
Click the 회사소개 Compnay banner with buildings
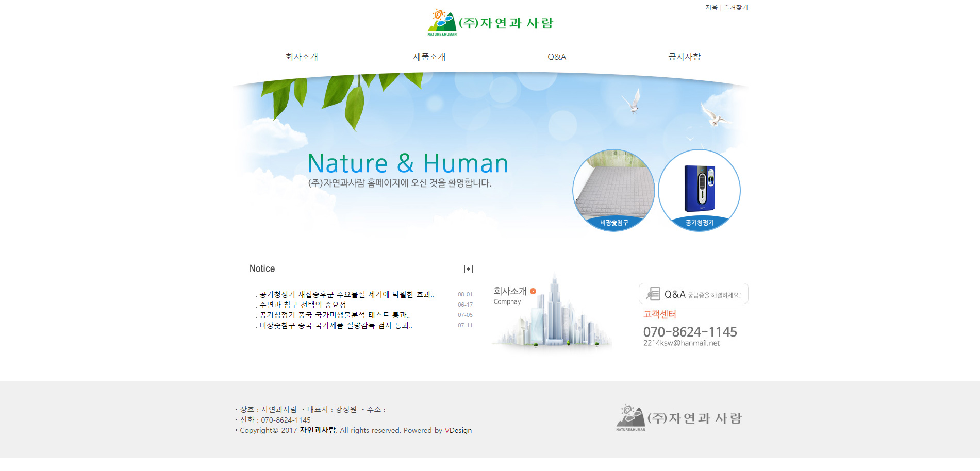point(552,314)
